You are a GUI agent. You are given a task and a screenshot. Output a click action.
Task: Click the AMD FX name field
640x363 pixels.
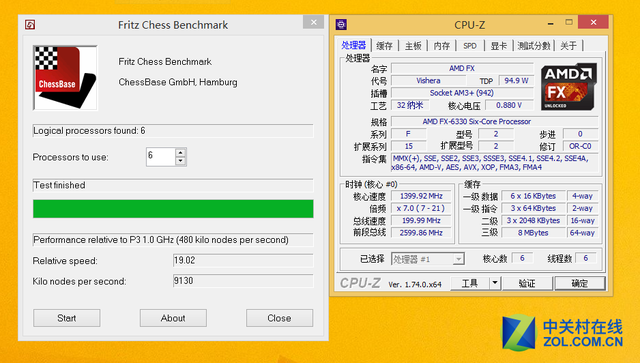click(x=462, y=68)
